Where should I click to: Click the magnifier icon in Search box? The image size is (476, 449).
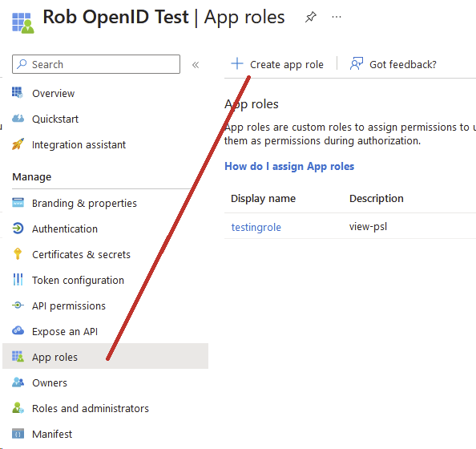pyautogui.click(x=22, y=64)
